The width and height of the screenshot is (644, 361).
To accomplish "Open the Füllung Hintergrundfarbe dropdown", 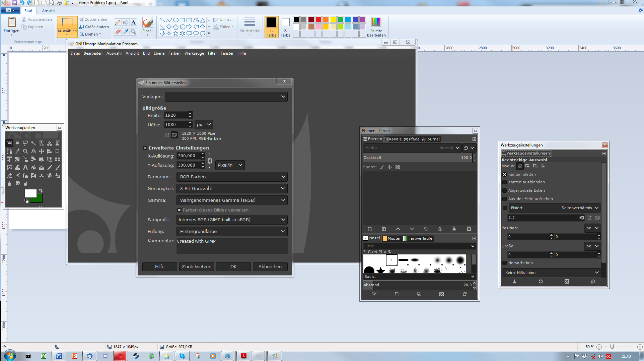I will [232, 231].
